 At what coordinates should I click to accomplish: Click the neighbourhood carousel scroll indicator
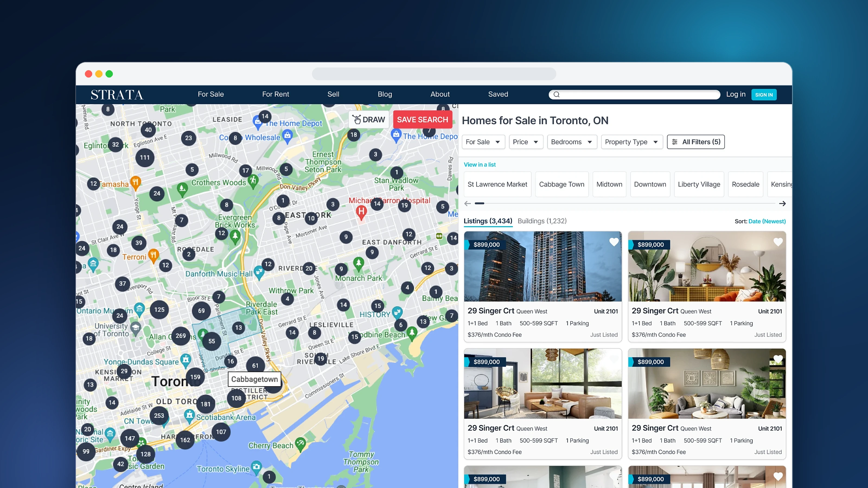pos(480,203)
